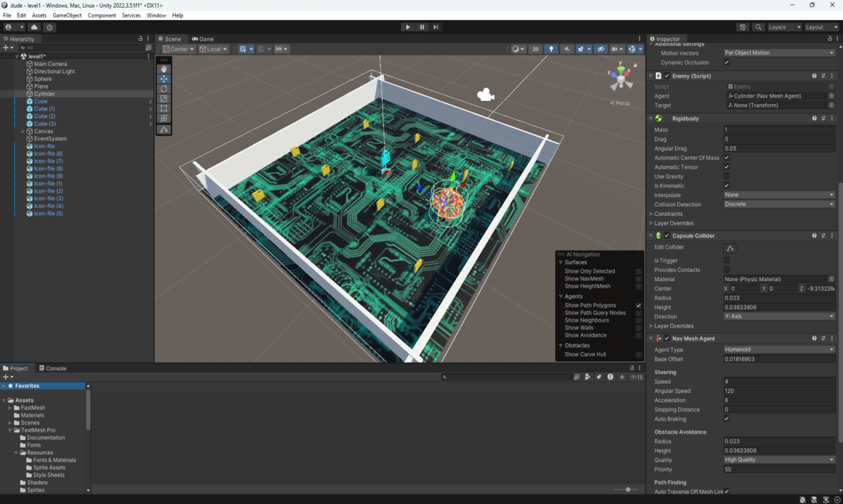
Task: Switch to the Console tab
Action: pos(53,368)
